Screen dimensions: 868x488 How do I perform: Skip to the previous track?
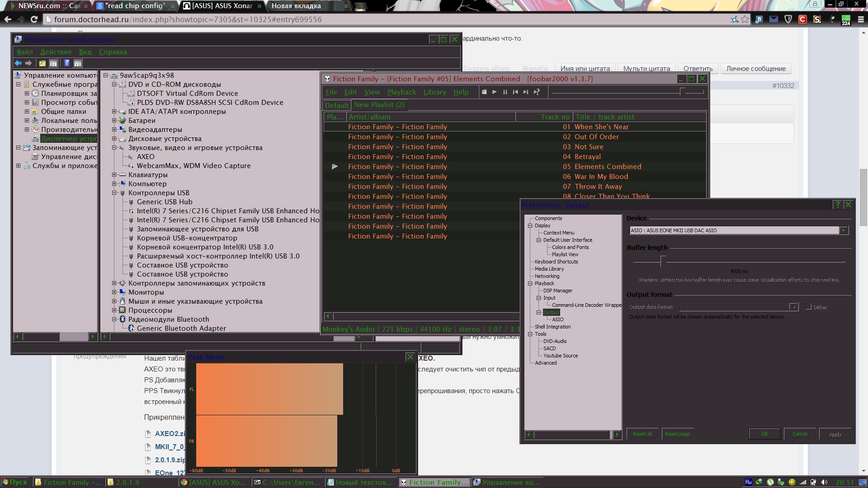tap(515, 92)
